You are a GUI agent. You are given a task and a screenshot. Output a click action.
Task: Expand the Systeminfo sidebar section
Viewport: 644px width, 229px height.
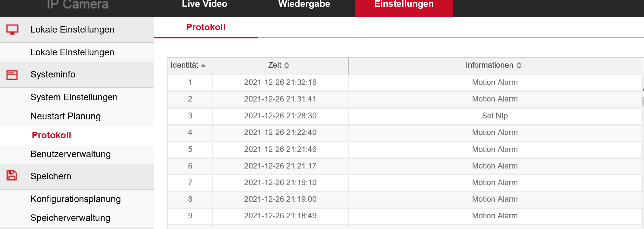53,74
